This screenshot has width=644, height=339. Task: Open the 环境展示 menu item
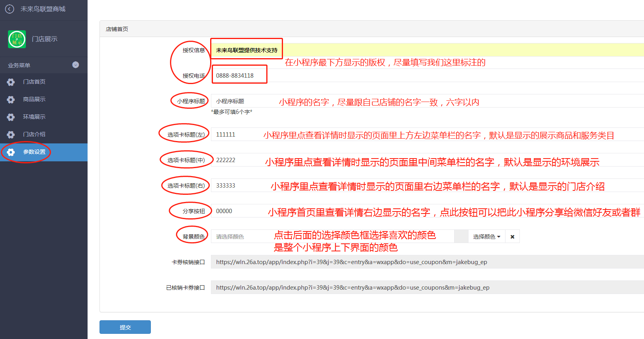point(34,117)
